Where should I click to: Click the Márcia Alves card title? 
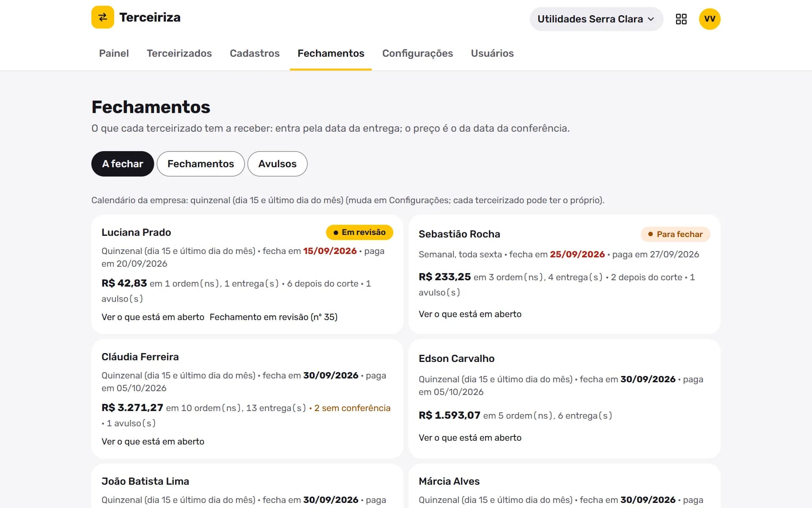449,481
